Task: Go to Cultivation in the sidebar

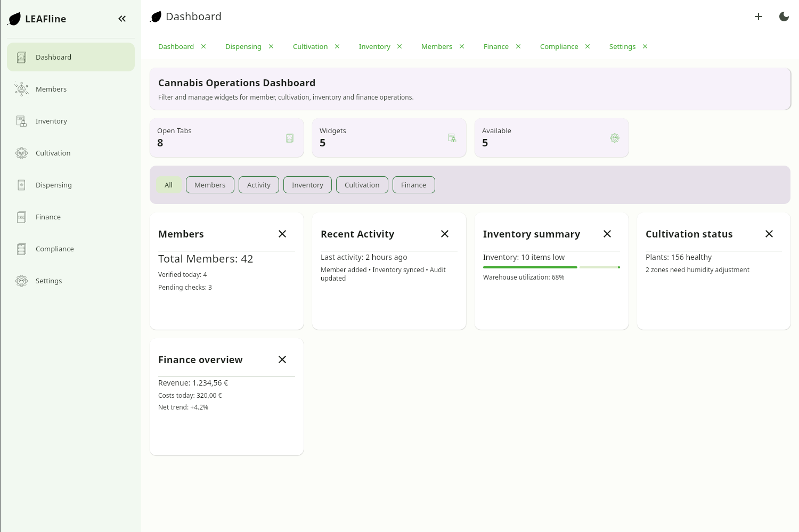Action: coord(53,153)
